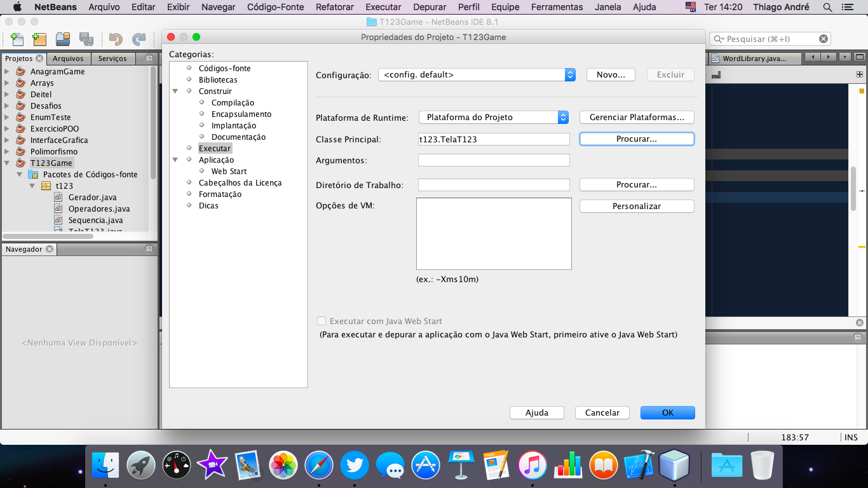Open Twitter from the Dock
Image resolution: width=868 pixels, height=488 pixels.
(355, 465)
